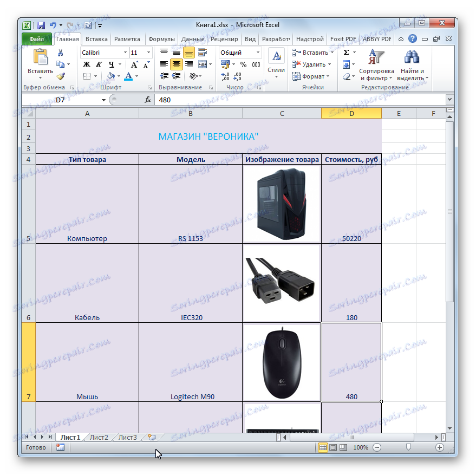Viewport: 476px width, 475px height.
Task: Toggle bottom align button
Action: (x=189, y=53)
